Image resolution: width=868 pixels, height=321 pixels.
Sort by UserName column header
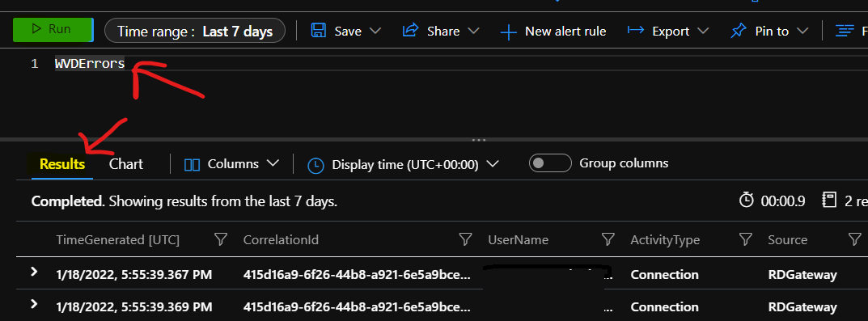point(519,239)
